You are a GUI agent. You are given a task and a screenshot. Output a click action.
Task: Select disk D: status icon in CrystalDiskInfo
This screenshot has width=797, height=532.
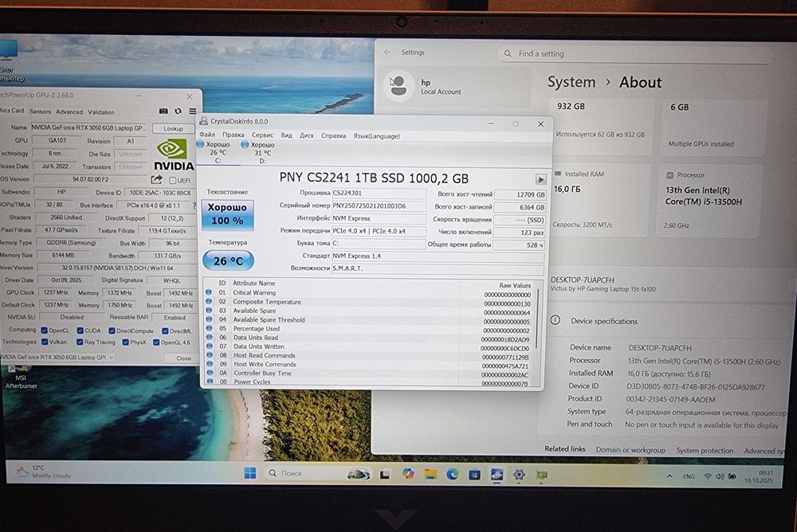pos(245,144)
